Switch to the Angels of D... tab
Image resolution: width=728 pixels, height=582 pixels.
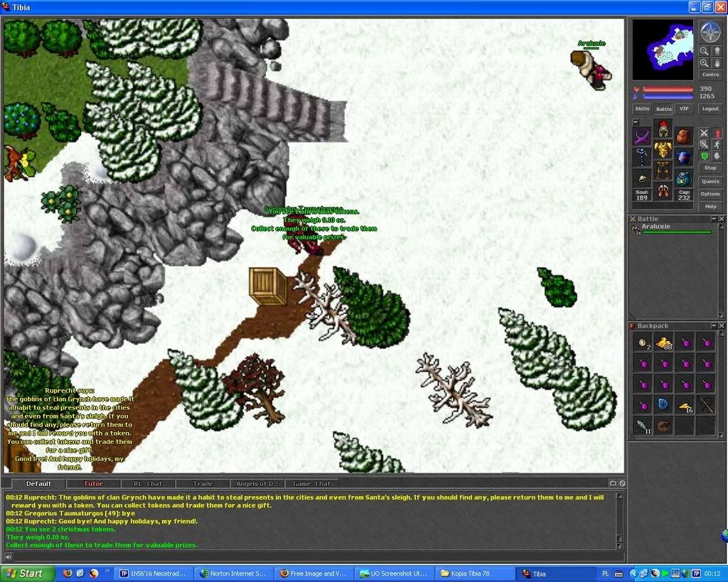point(257,484)
